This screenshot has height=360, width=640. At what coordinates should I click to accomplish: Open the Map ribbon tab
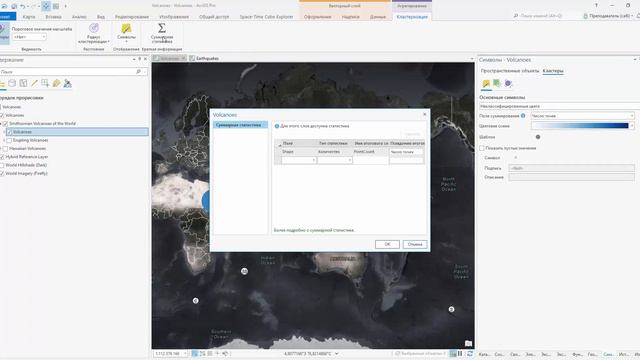29,17
